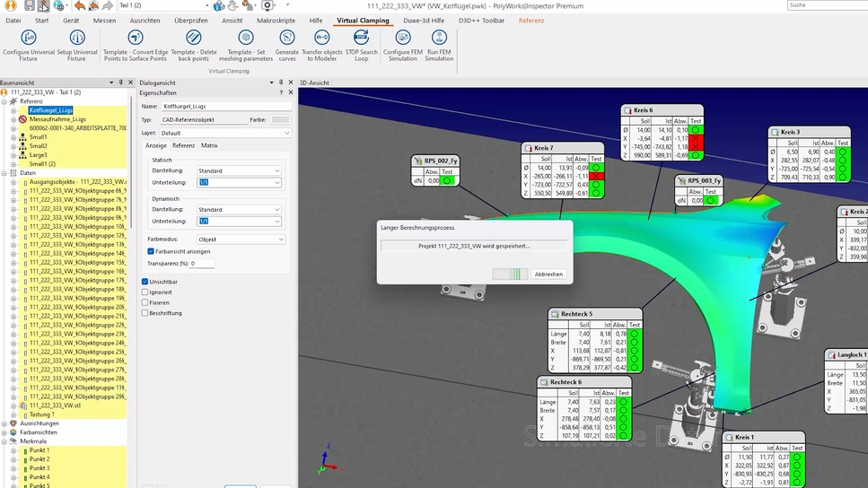
Task: Click the Generate curves icon
Action: (287, 39)
